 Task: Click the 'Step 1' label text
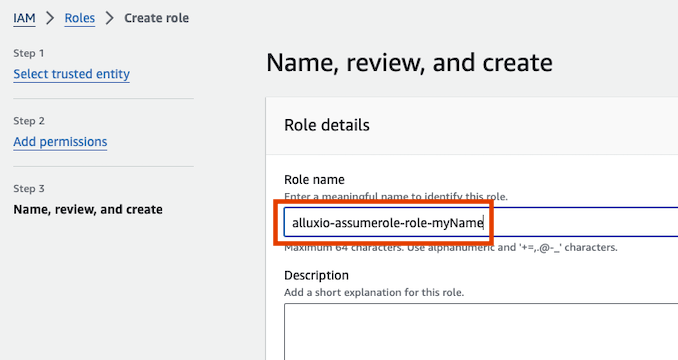click(29, 53)
